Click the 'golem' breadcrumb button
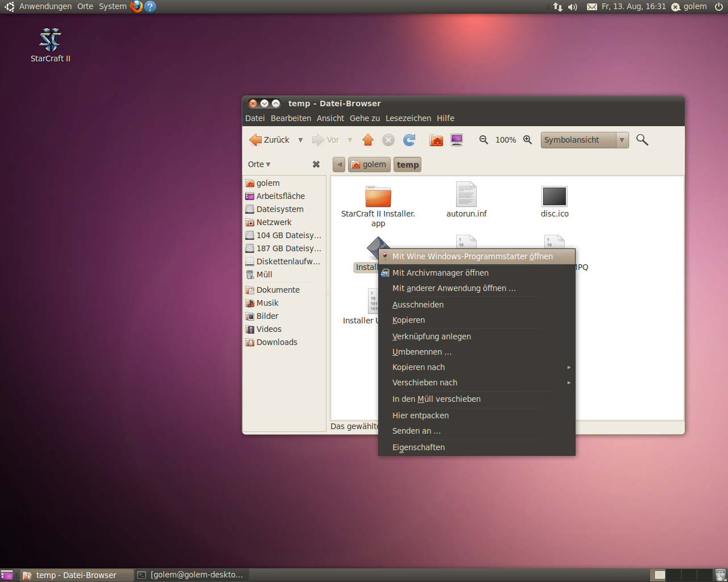This screenshot has width=728, height=582. (x=369, y=164)
